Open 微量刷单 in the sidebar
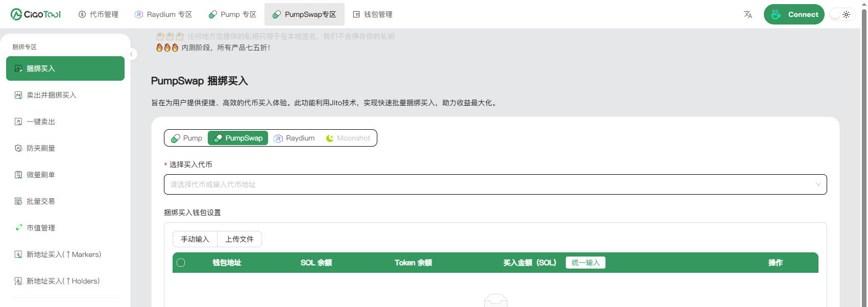 point(65,175)
